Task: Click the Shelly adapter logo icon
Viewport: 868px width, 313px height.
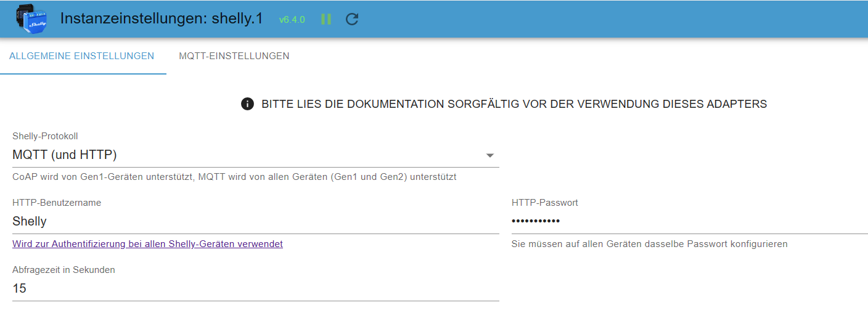Action: click(31, 19)
